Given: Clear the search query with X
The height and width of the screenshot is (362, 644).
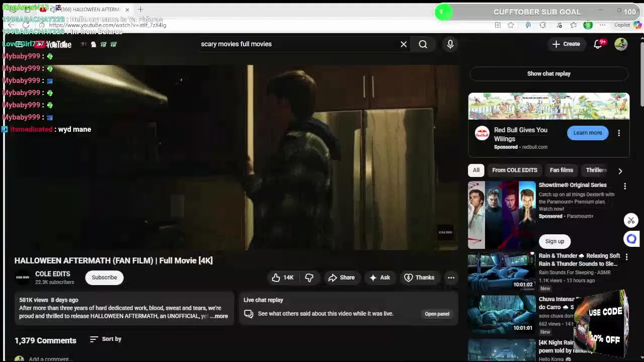Looking at the screenshot, I should coord(404,44).
